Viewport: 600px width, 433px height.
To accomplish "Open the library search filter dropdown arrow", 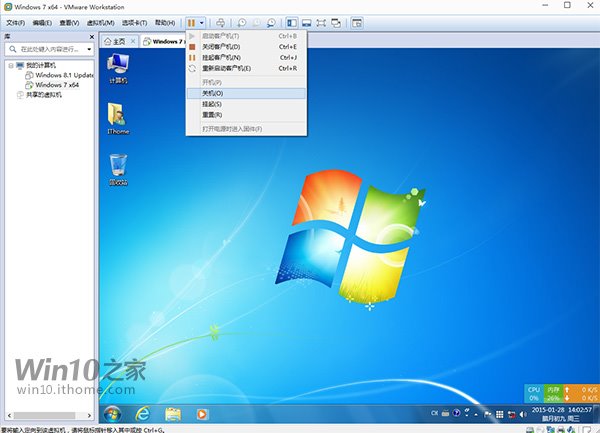I will (90, 49).
